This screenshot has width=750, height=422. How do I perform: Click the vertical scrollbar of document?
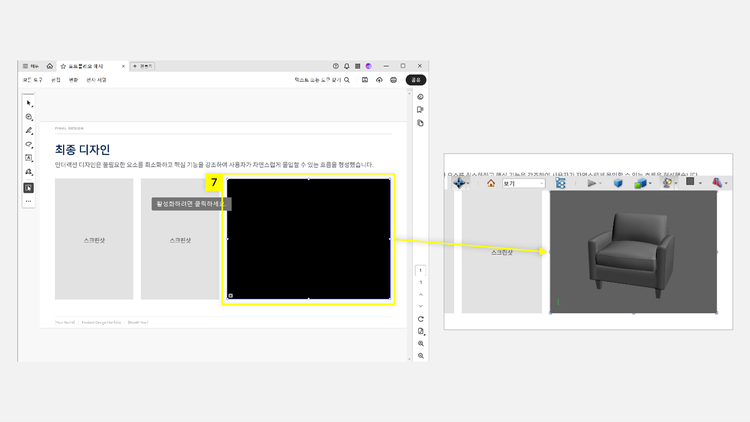[x=409, y=225]
